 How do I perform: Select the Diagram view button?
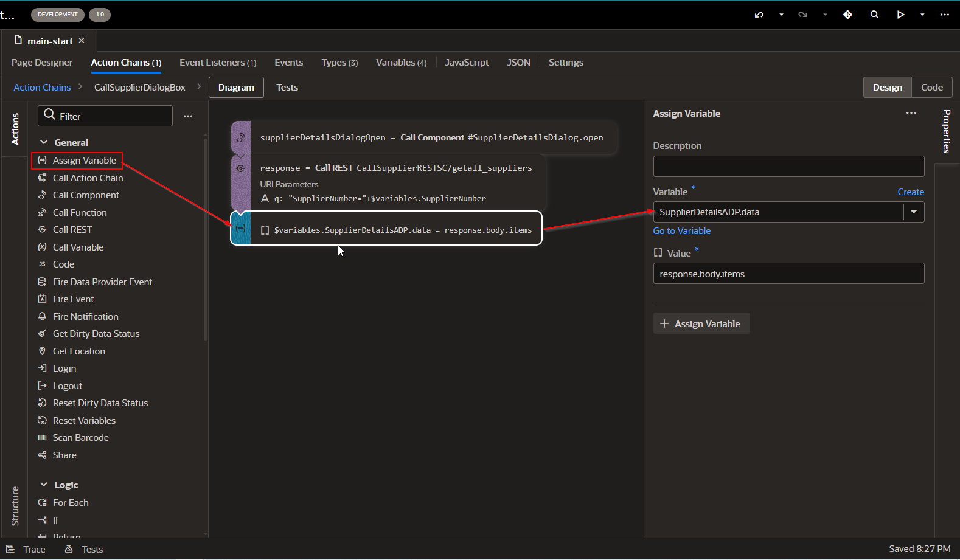(236, 87)
